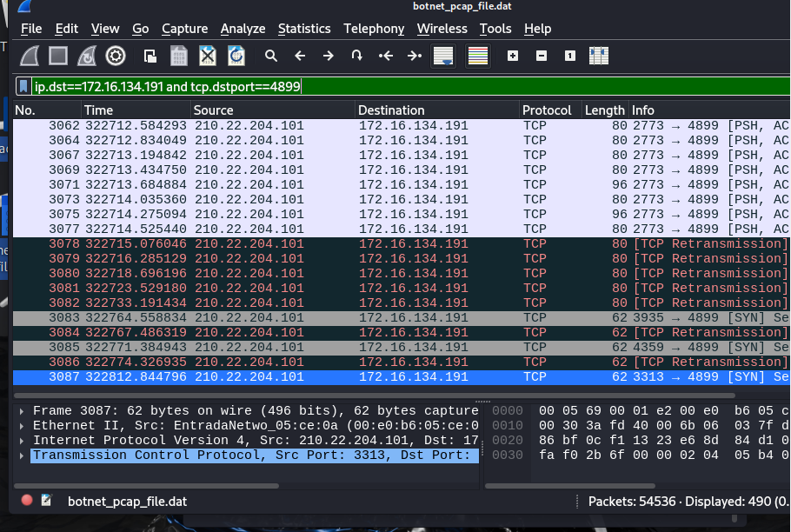Expand the Ethernet II details row

click(23, 425)
